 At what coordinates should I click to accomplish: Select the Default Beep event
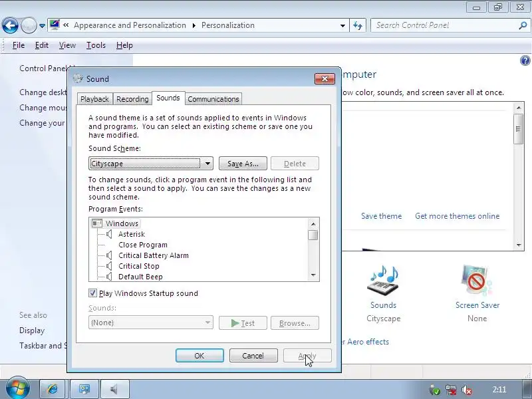(140, 277)
